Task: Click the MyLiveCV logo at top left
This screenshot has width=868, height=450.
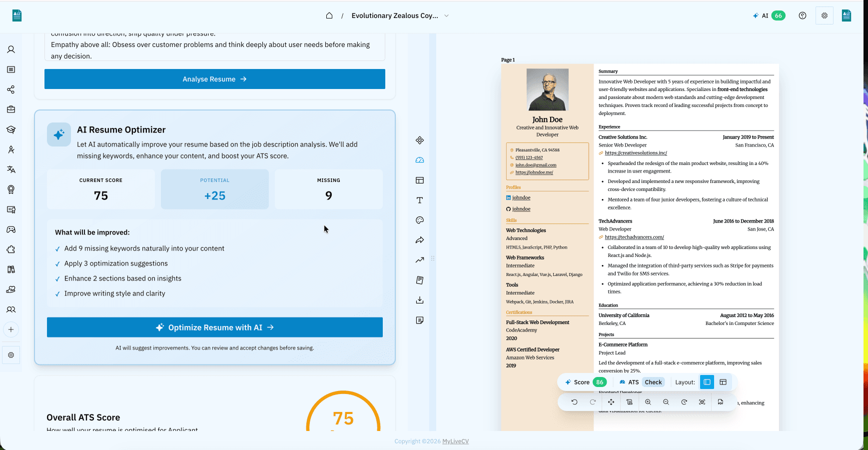Action: click(x=17, y=15)
